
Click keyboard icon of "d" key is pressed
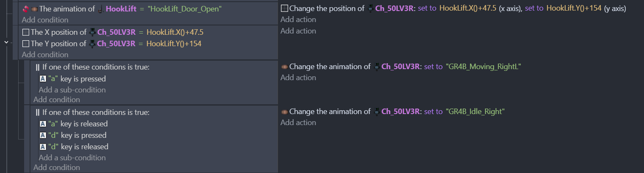tap(42, 135)
